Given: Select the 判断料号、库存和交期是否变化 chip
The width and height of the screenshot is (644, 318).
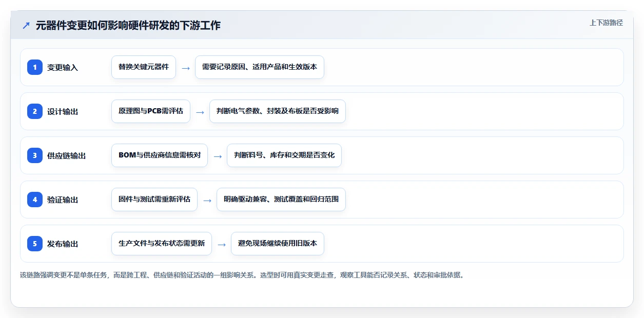Looking at the screenshot, I should [x=284, y=155].
